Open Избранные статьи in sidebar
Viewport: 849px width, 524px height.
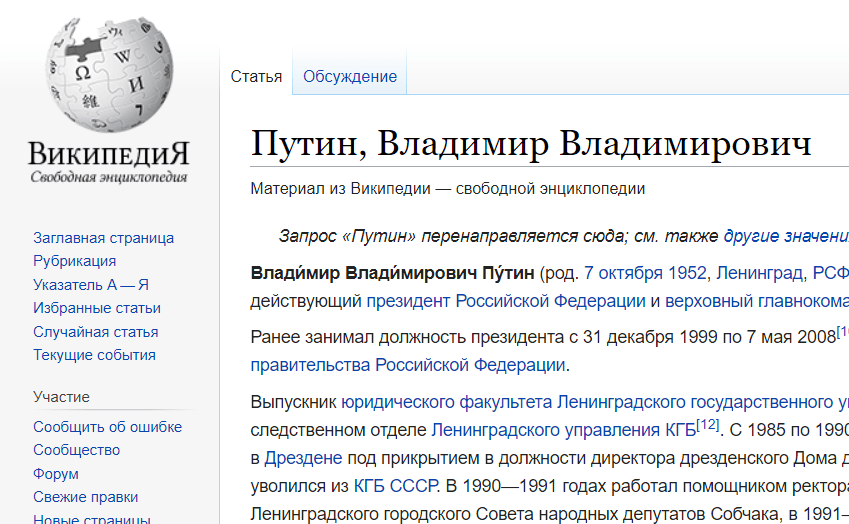(97, 308)
